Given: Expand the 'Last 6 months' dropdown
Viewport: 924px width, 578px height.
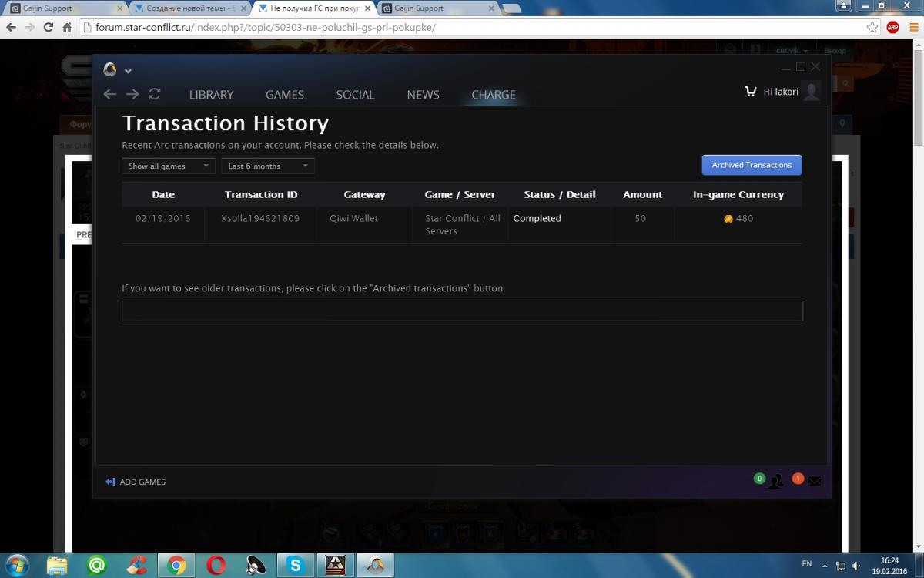Looking at the screenshot, I should click(x=268, y=166).
